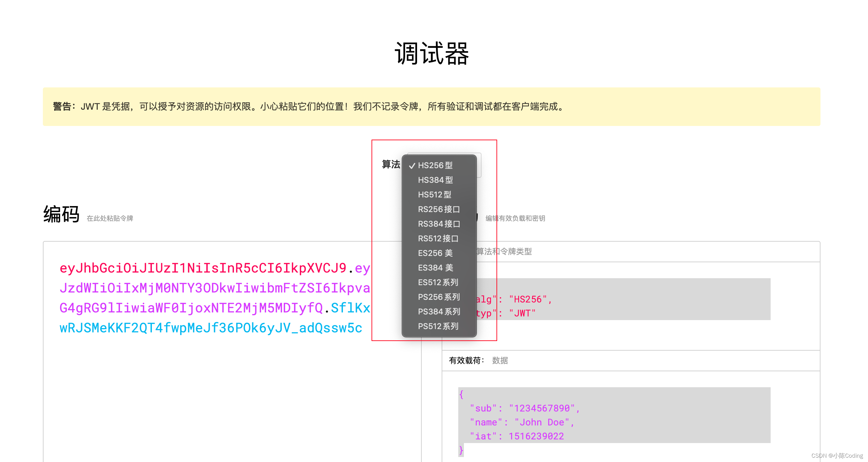Choose RS384 algorithm option
Viewport: 868px width, 462px height.
[439, 224]
